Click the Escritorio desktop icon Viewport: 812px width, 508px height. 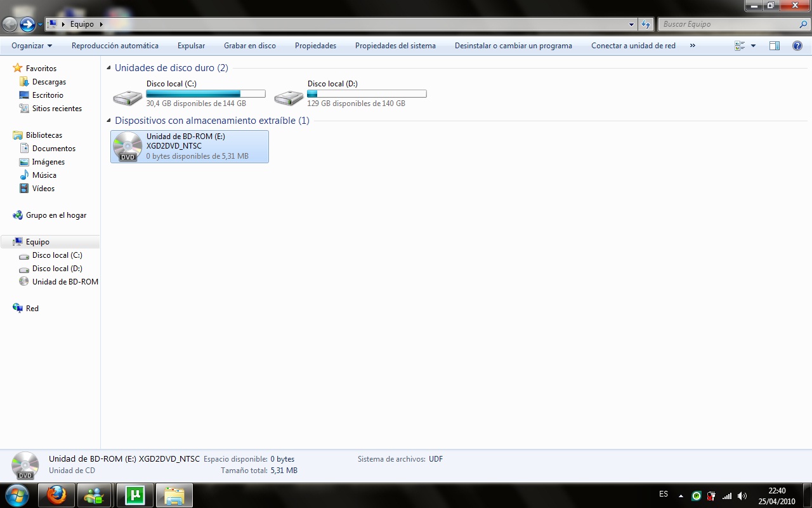24,95
